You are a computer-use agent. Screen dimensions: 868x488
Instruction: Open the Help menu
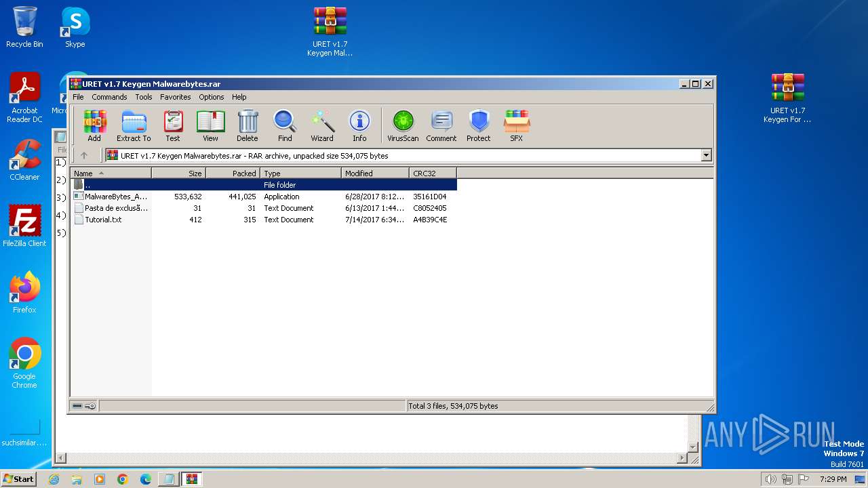[239, 97]
